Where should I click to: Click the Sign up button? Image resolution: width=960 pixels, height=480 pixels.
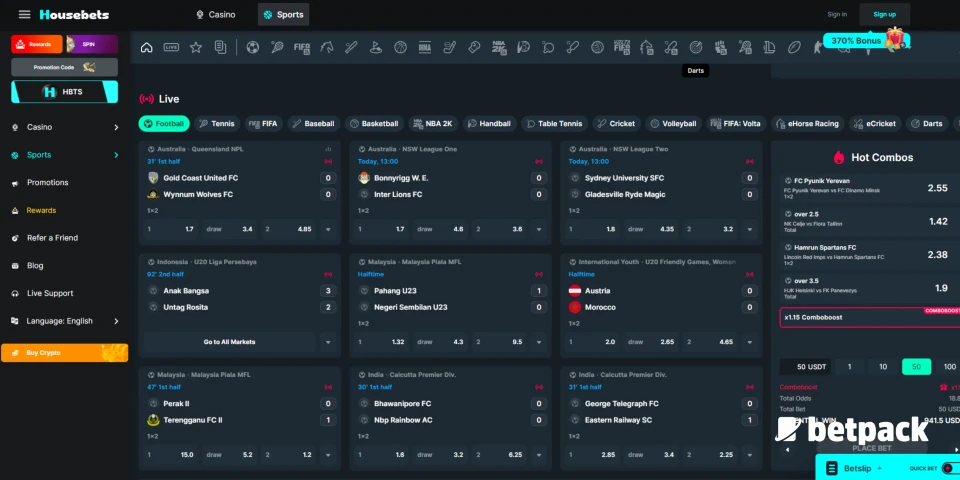[884, 15]
